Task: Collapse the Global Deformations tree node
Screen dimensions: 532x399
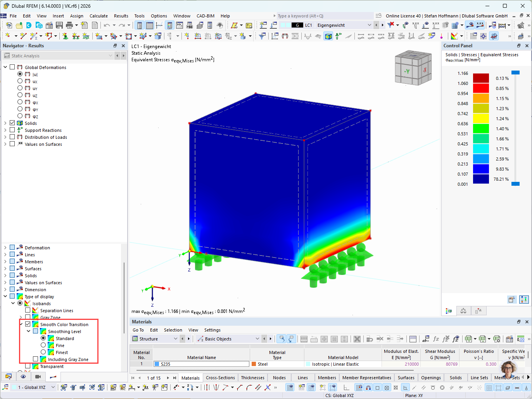Action: pyautogui.click(x=5, y=67)
